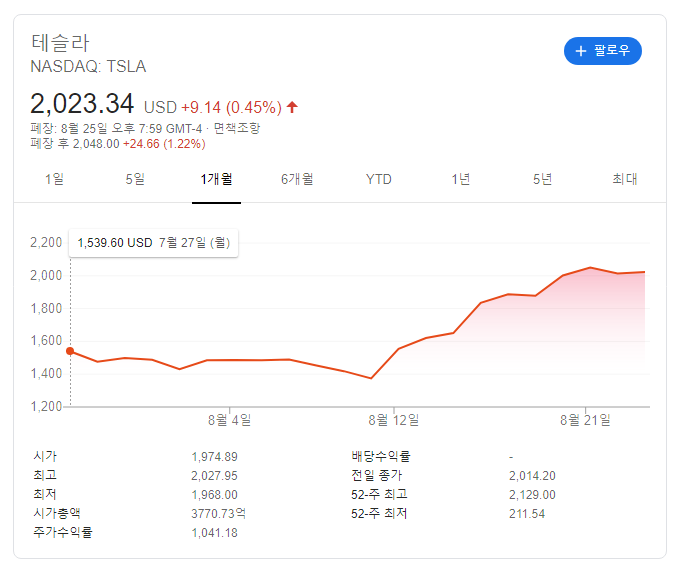The image size is (675, 567).
Task: Click the 52-주 최저 label
Action: 379,513
